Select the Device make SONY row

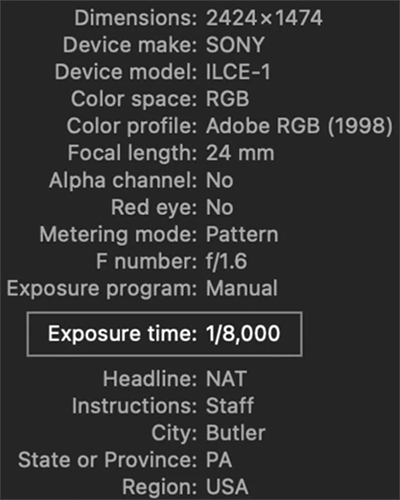pos(164,45)
